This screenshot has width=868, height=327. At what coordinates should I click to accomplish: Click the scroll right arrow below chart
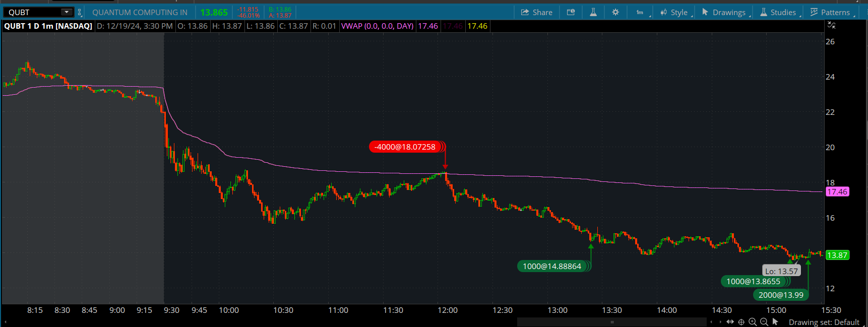pos(720,322)
